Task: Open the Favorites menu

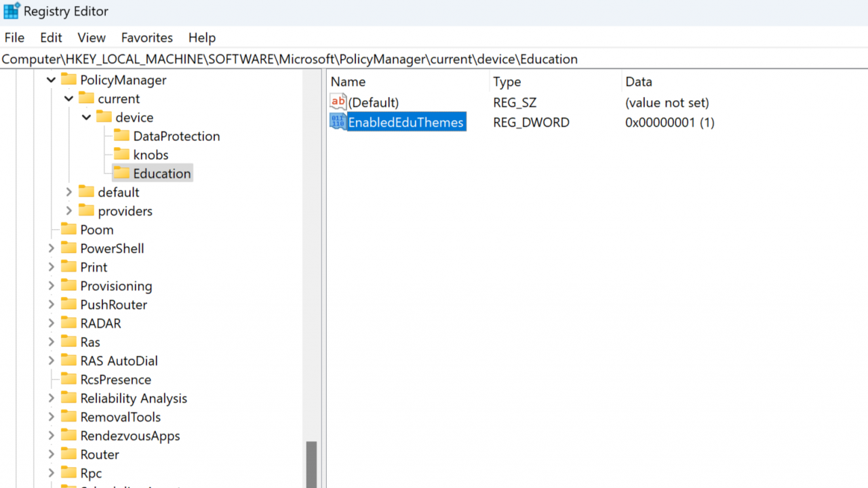Action: pyautogui.click(x=147, y=38)
